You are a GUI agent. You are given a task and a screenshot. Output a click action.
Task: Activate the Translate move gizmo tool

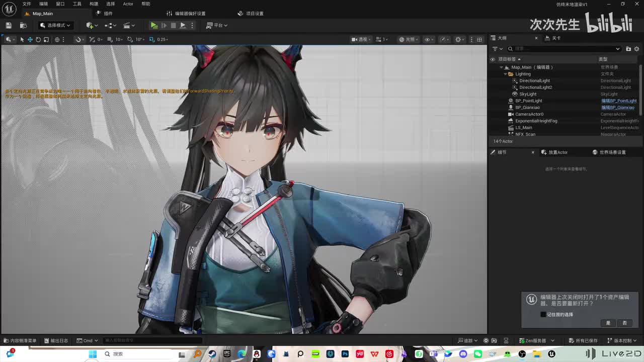30,39
